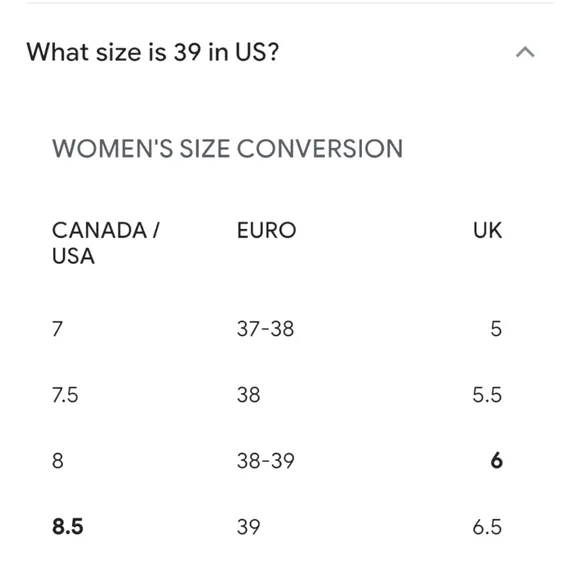
Task: Select the Euro 38 cell
Action: (248, 395)
